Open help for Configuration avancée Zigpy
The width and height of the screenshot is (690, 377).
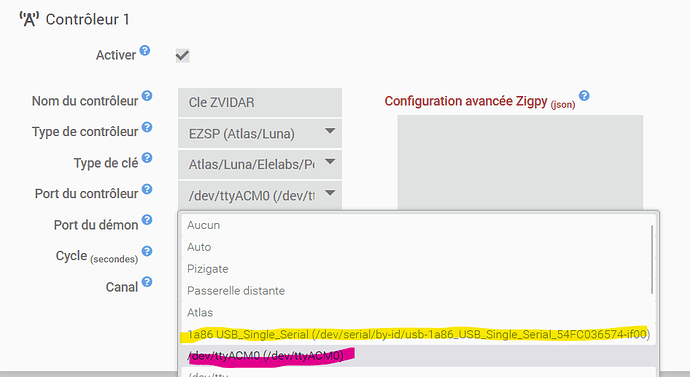pos(584,95)
